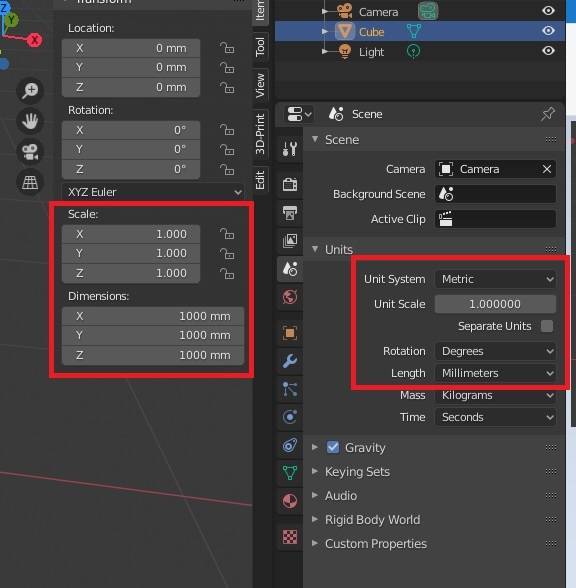This screenshot has width=576, height=588.
Task: Open the Physics properties tab icon
Action: click(290, 417)
